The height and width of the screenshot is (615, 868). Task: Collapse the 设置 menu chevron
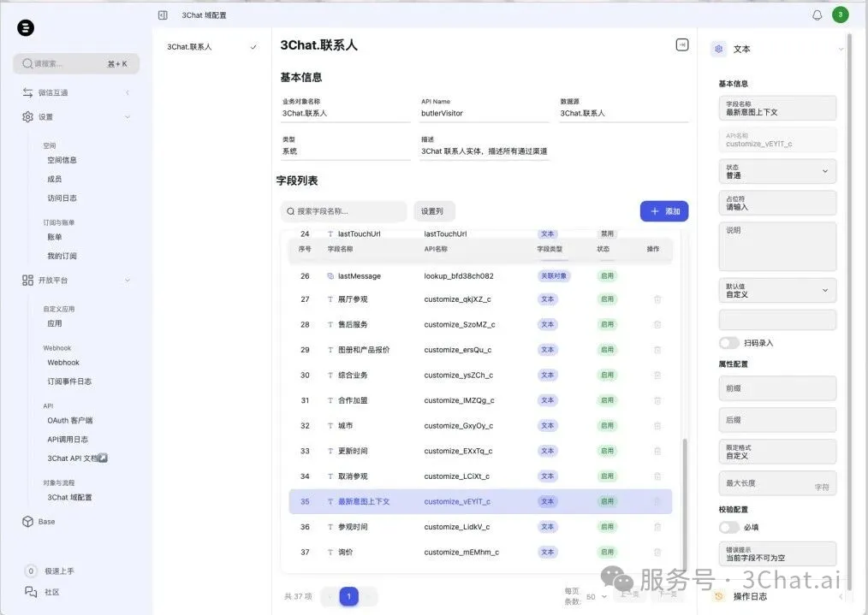128,116
